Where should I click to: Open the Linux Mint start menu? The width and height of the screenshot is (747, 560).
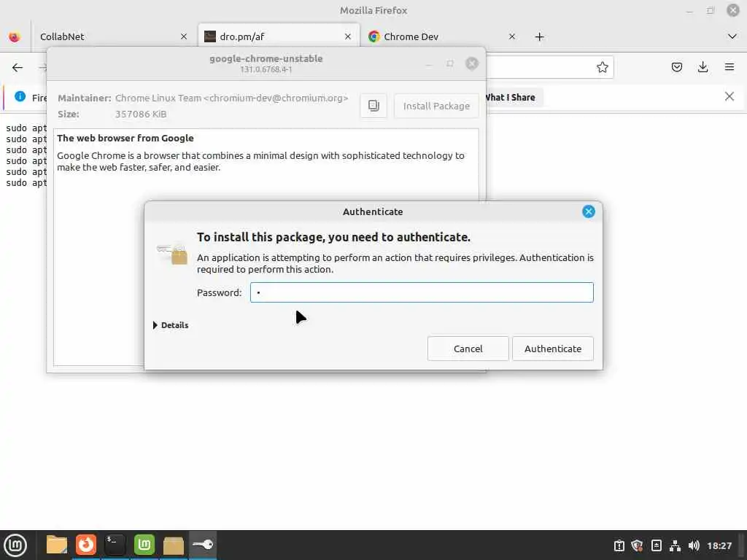(x=15, y=545)
